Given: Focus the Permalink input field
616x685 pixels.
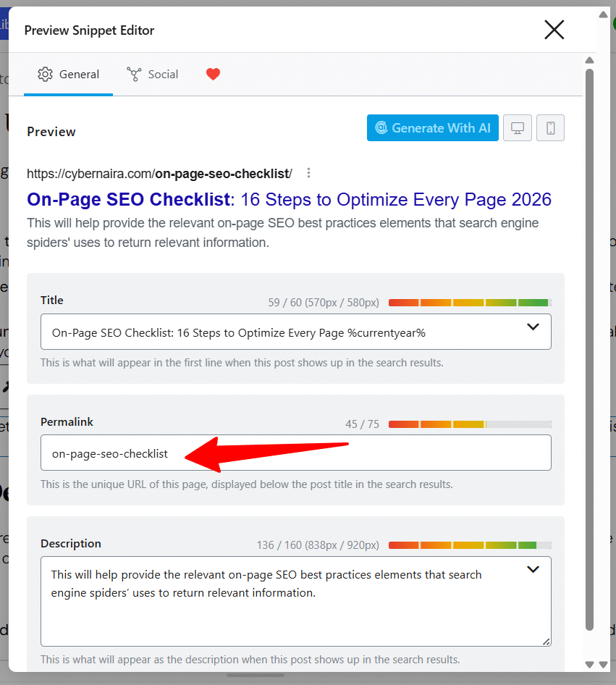Looking at the screenshot, I should point(296,453).
